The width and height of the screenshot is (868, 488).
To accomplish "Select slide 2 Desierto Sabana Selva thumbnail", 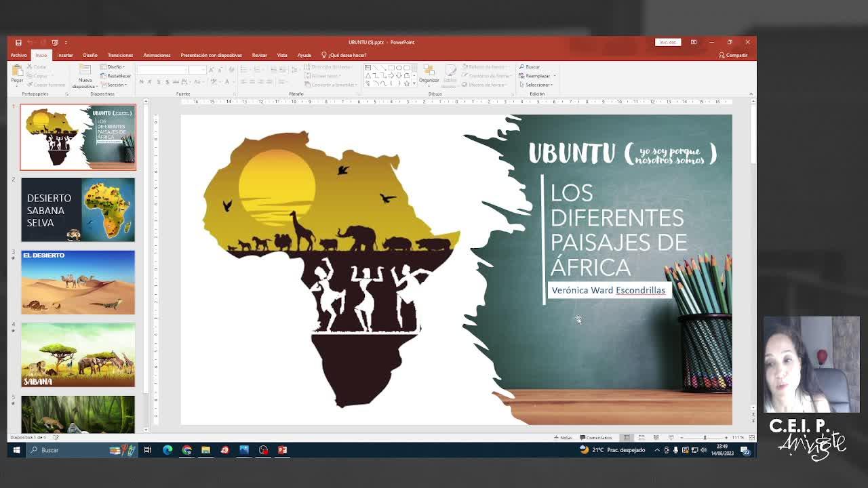I will tap(78, 210).
